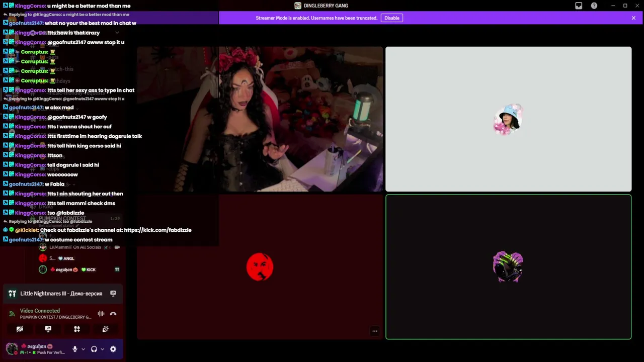
Task: Click the camera icon on LilMammiT's row
Action: 117,247
